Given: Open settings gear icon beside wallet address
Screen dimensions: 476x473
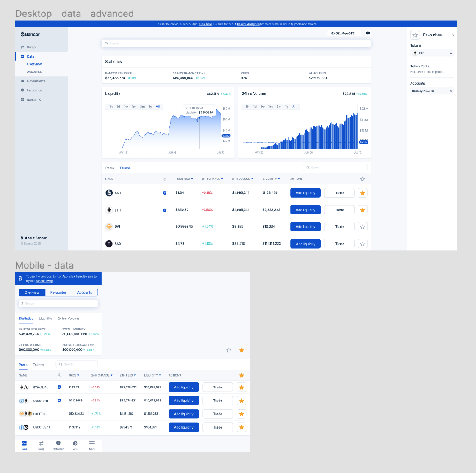Looking at the screenshot, I should 368,33.
